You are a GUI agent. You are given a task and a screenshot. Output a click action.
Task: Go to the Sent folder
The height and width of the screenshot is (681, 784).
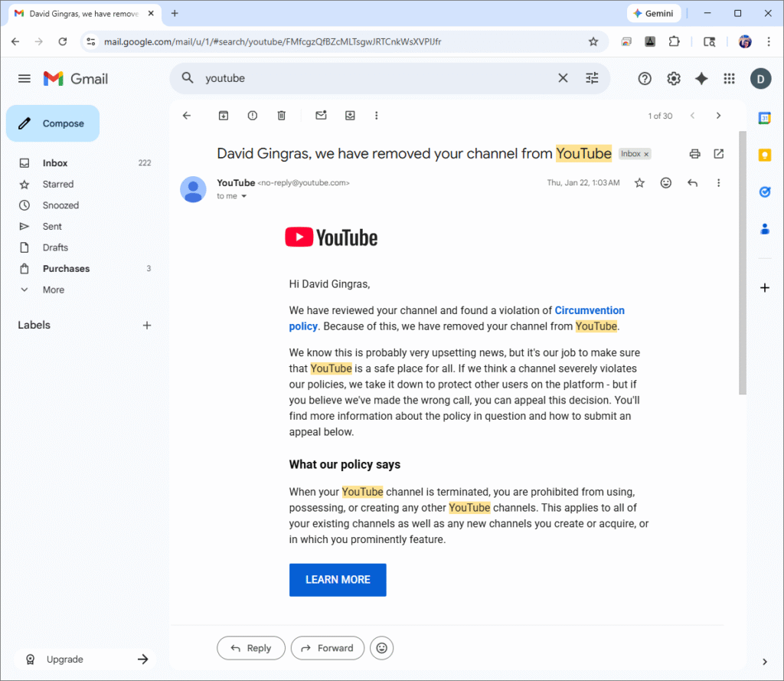click(52, 227)
